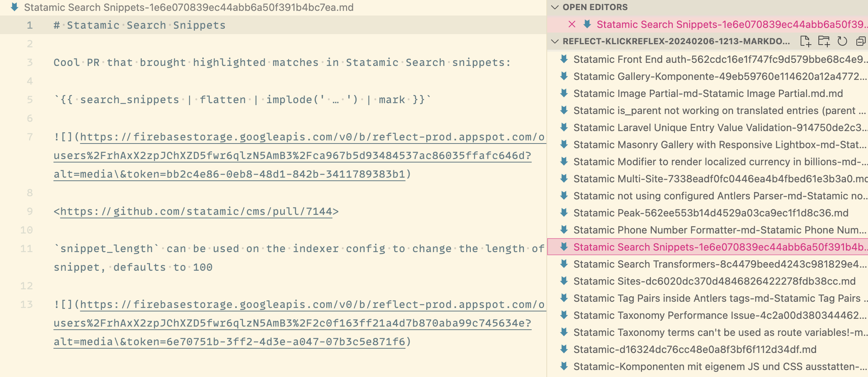The height and width of the screenshot is (377, 868).
Task: Open Statamic Peak file
Action: point(708,213)
